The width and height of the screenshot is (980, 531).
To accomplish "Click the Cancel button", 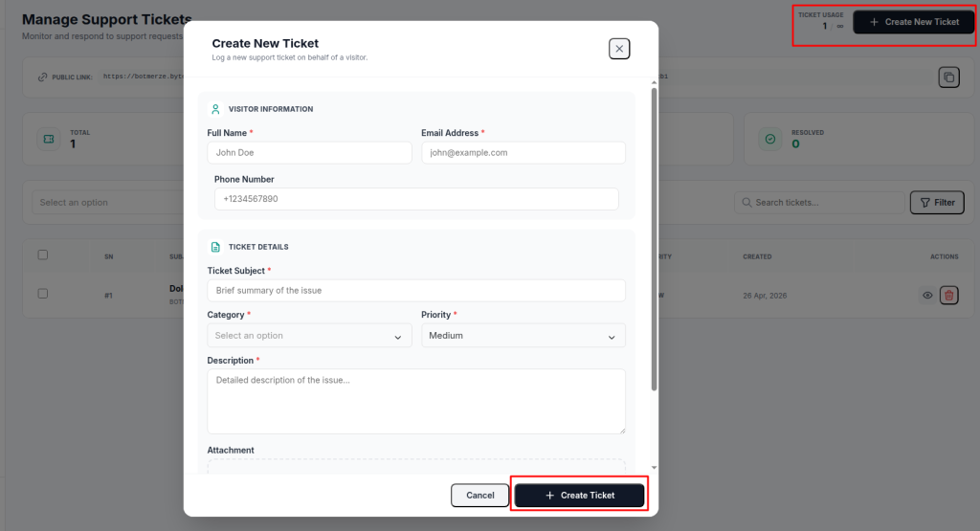I will point(480,496).
